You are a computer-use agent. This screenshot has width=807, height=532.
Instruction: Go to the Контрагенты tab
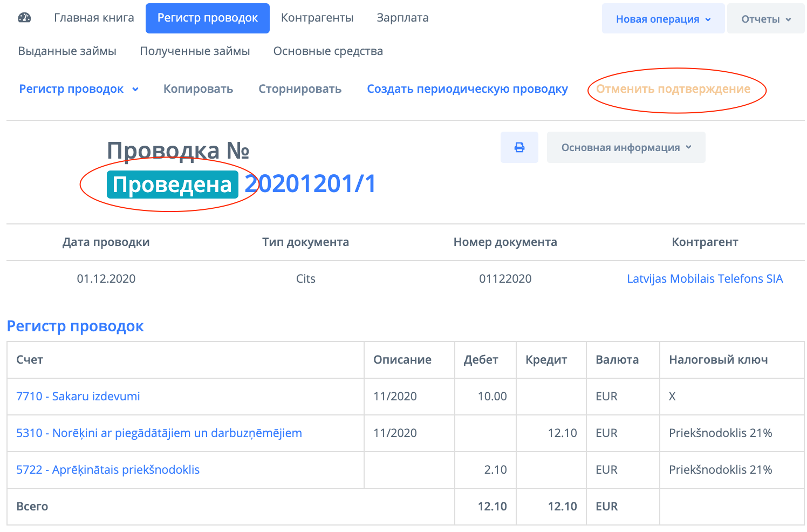coord(317,18)
